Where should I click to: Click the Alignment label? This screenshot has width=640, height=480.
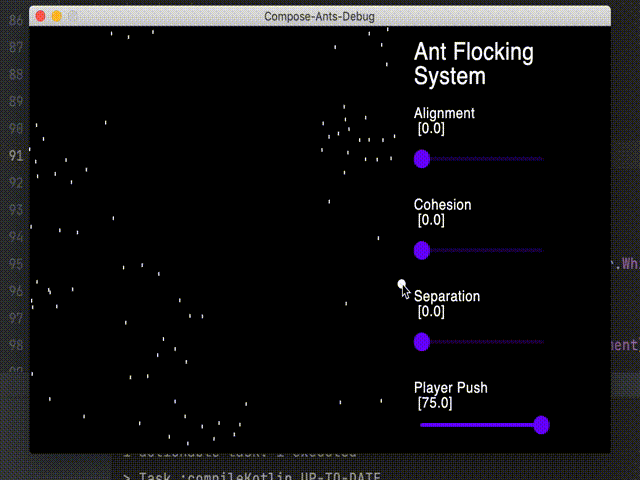(x=444, y=113)
